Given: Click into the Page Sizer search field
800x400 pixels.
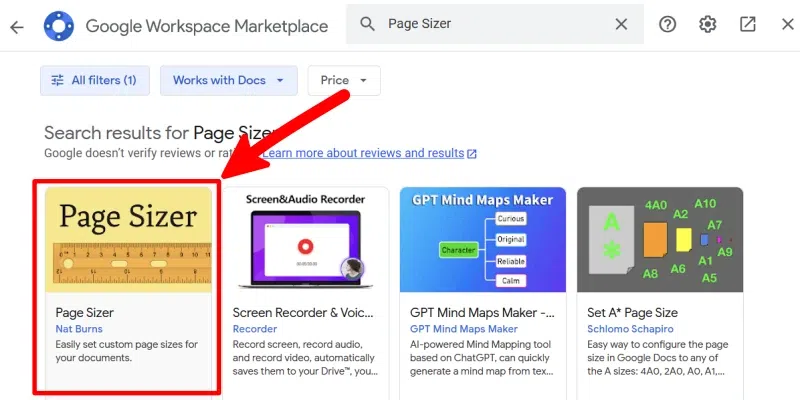Looking at the screenshot, I should tap(495, 24).
